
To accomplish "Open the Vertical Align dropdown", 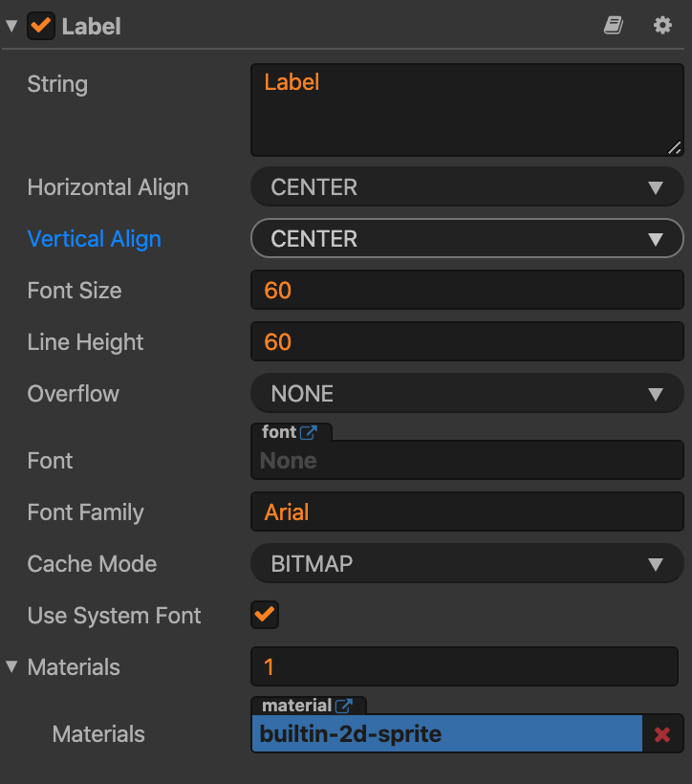I will (466, 239).
